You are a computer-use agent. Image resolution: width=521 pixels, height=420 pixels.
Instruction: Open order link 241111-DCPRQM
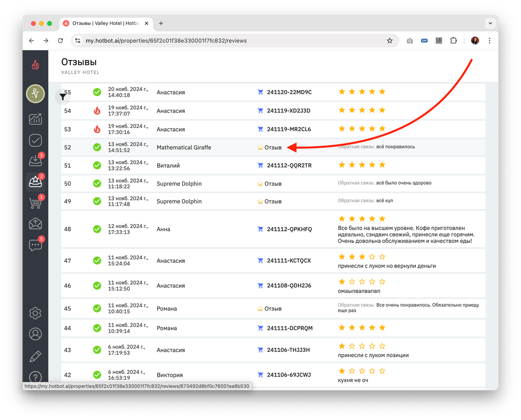tap(290, 328)
